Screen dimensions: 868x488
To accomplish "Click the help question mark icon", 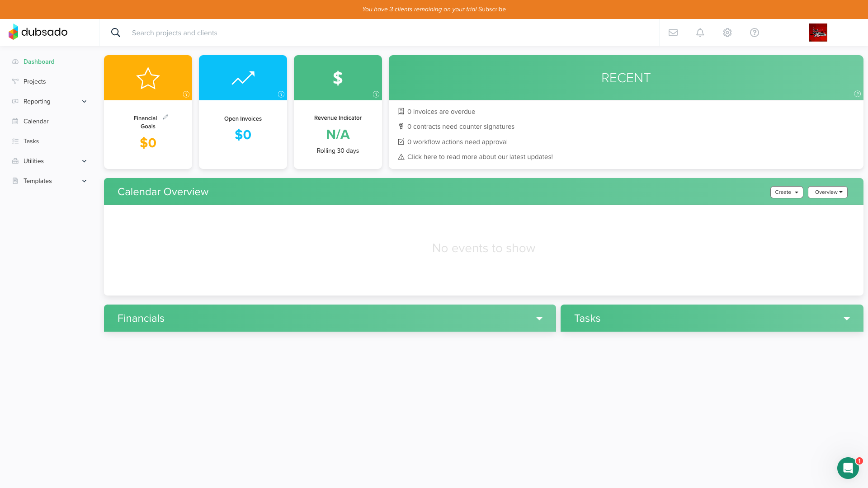I will [x=754, y=33].
